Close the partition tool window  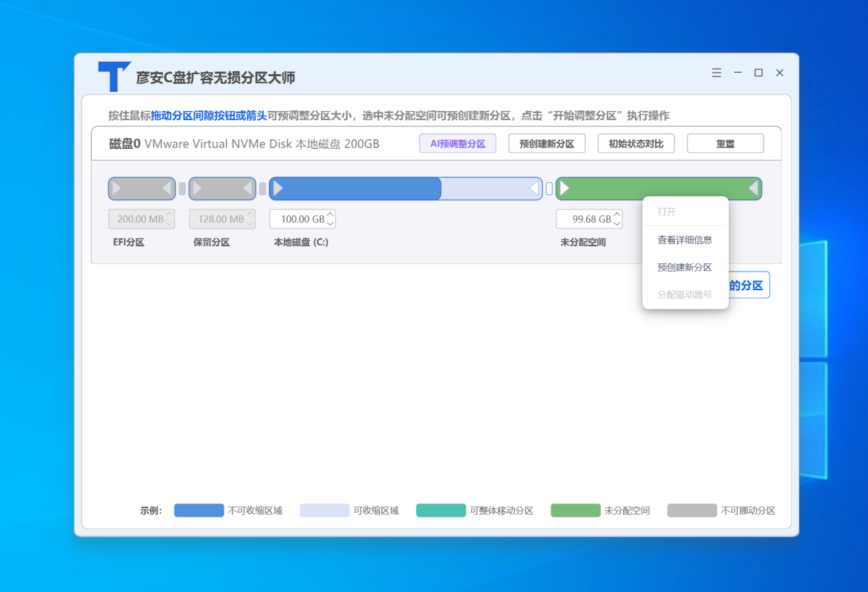coord(780,73)
